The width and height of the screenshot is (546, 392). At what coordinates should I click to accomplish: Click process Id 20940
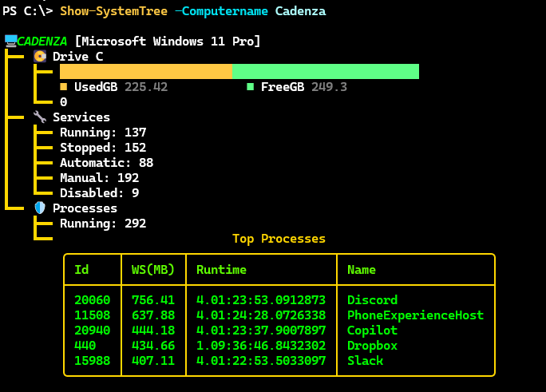tap(93, 330)
